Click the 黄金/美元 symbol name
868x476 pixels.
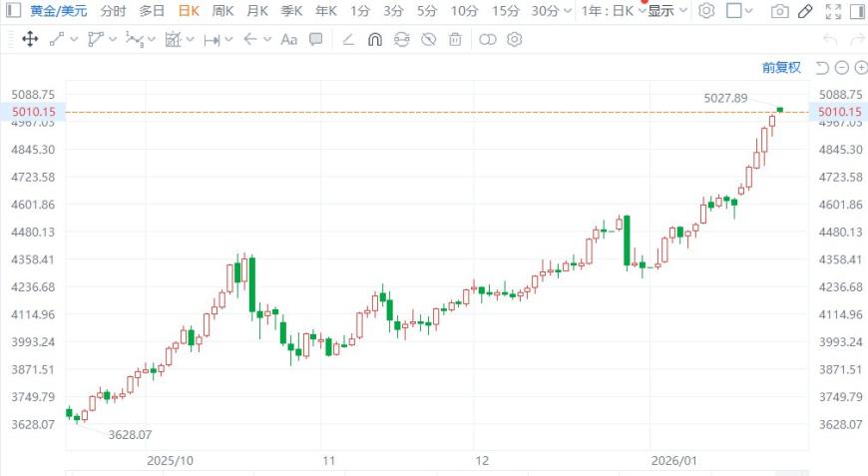click(58, 11)
